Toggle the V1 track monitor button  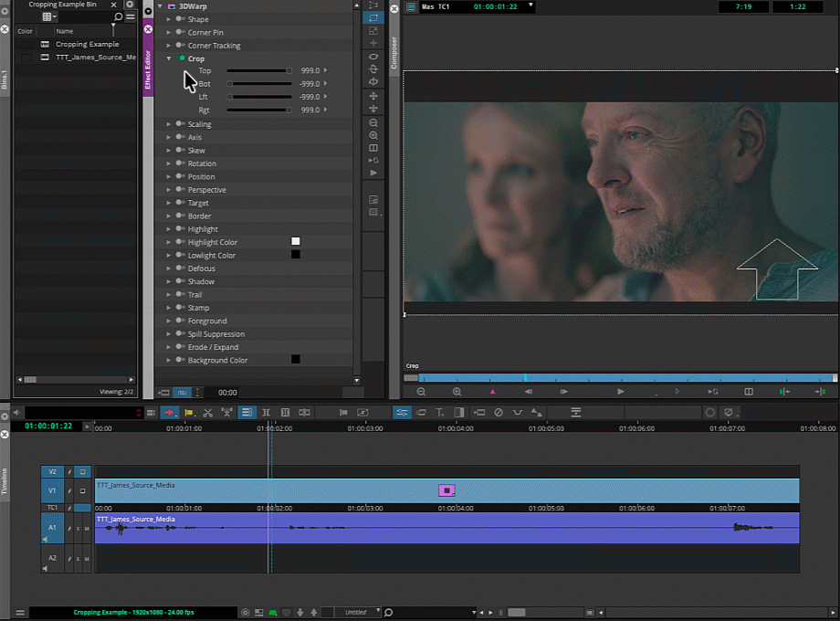pyautogui.click(x=82, y=490)
